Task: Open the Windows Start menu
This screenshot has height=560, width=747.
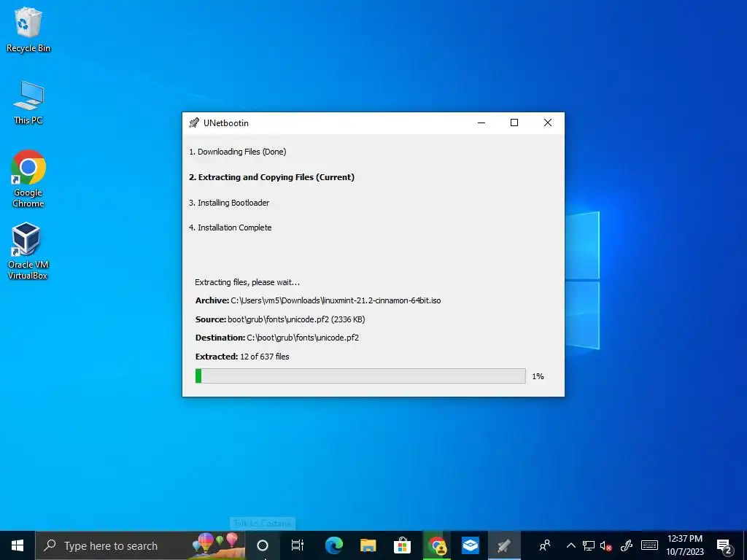Action: (18, 545)
